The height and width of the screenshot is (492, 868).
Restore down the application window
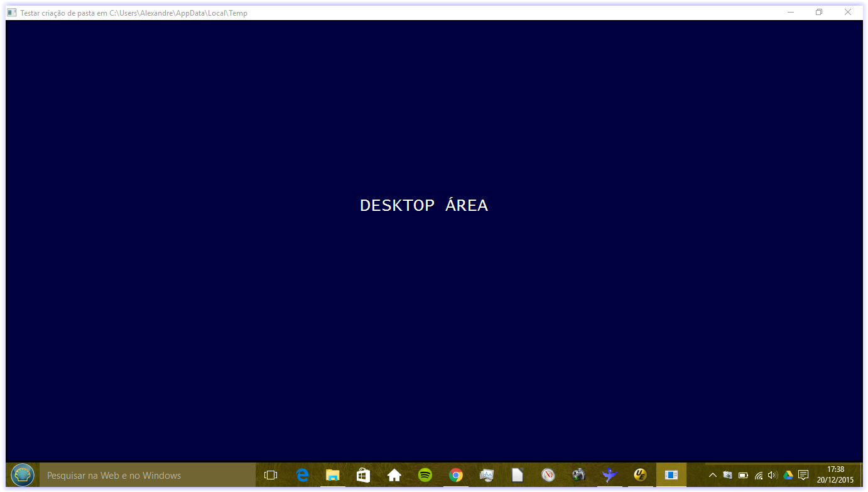(819, 12)
